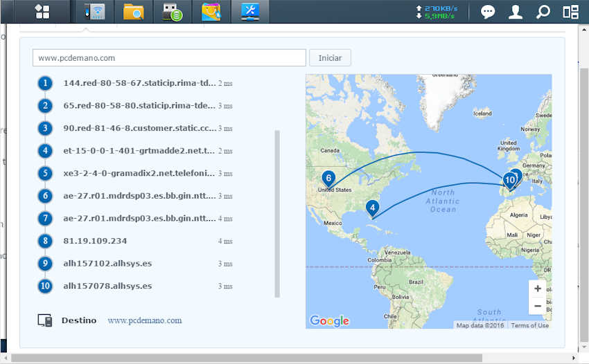589x364 pixels.
Task: Select hop 1 number badge
Action: (x=45, y=83)
